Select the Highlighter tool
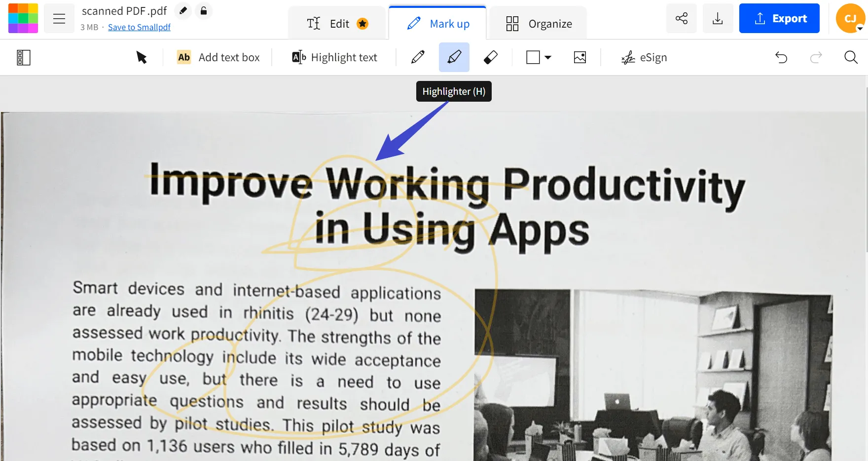868x461 pixels. tap(454, 57)
